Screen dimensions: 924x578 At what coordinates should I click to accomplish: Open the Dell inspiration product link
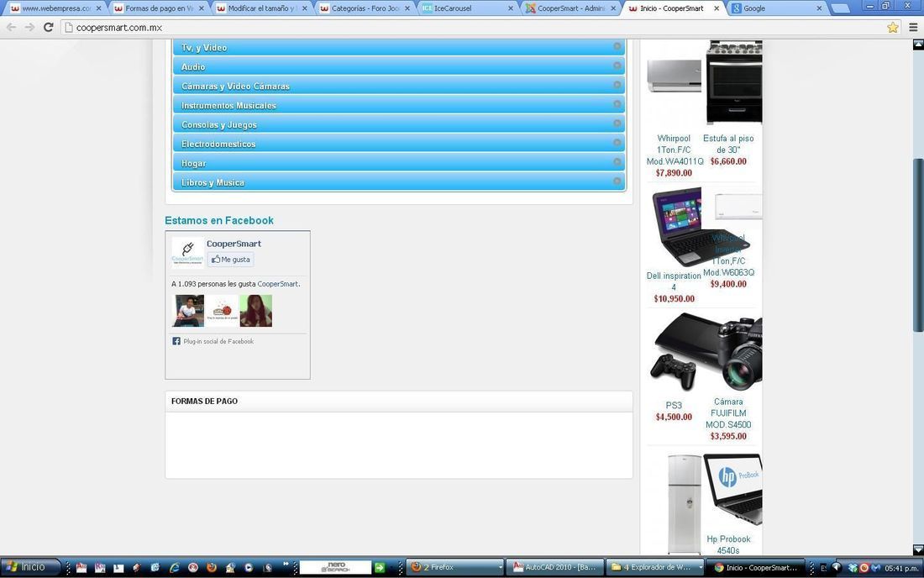pyautogui.click(x=674, y=281)
